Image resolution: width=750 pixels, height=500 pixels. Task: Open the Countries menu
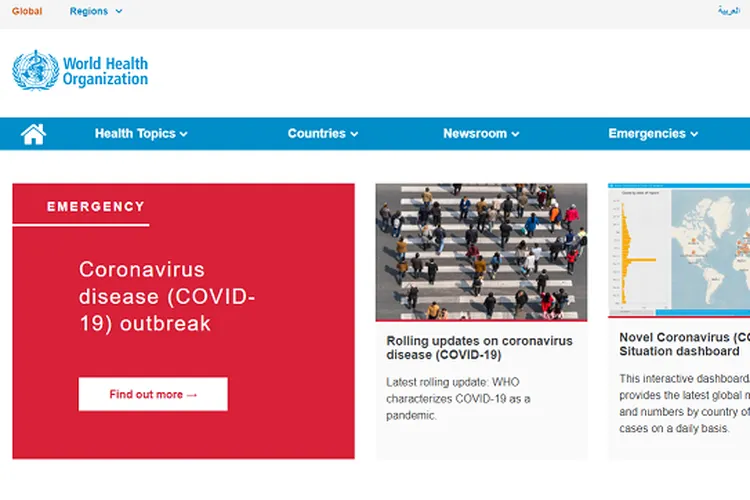click(322, 133)
